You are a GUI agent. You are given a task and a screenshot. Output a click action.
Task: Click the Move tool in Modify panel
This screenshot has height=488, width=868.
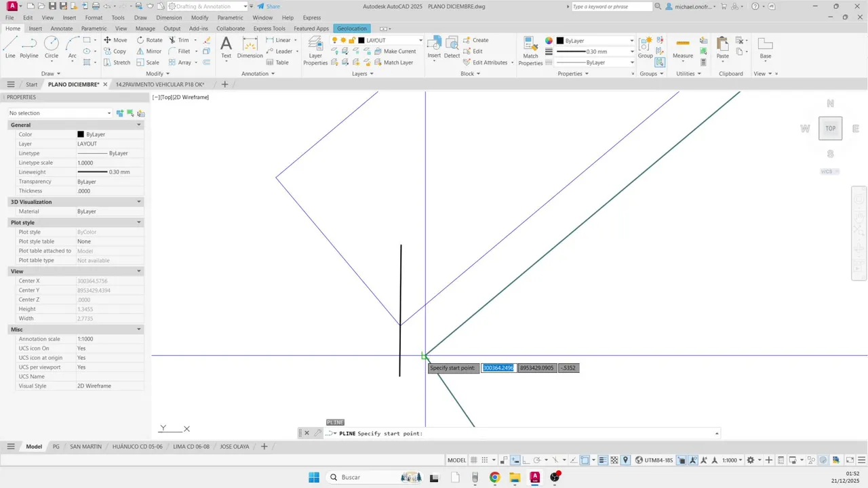coord(115,40)
